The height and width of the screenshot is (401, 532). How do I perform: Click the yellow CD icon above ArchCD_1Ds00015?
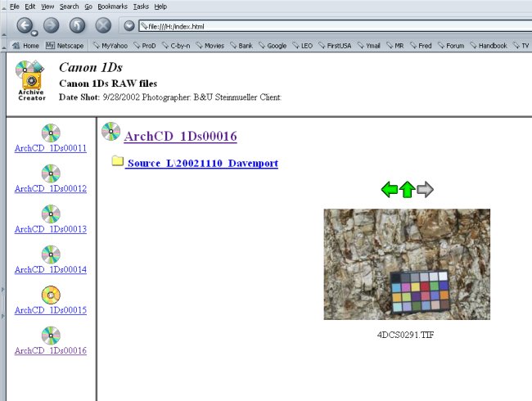(51, 295)
